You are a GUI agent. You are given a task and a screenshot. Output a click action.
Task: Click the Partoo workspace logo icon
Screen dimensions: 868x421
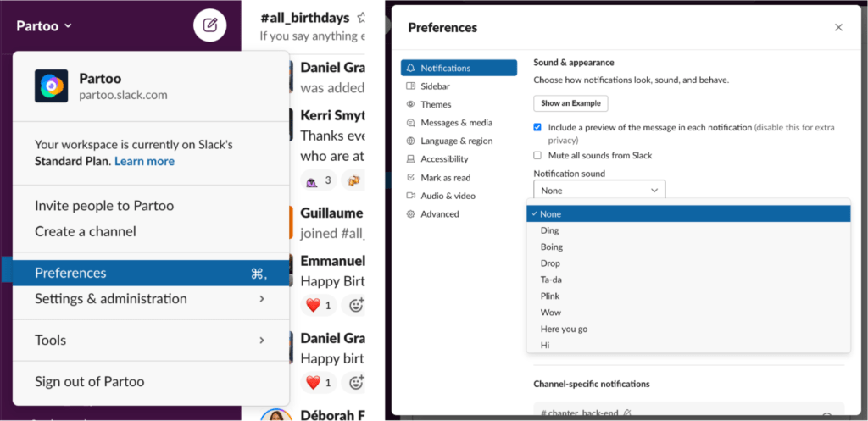tap(51, 86)
